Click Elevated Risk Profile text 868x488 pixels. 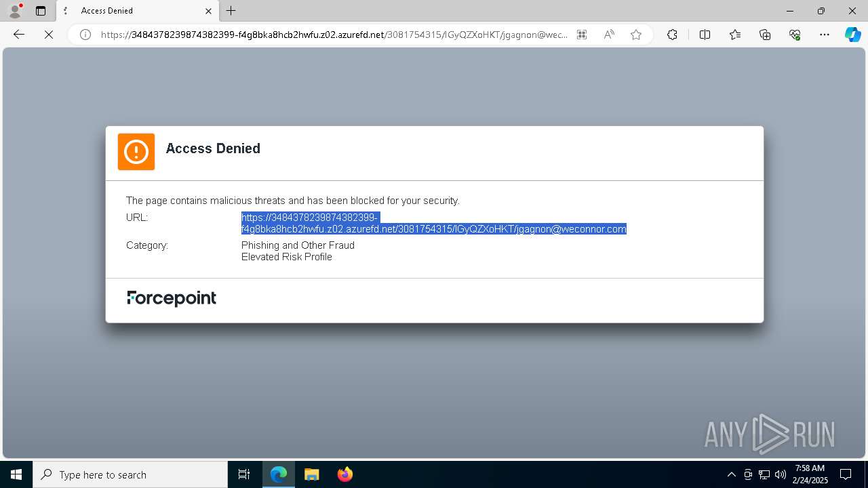coord(287,257)
